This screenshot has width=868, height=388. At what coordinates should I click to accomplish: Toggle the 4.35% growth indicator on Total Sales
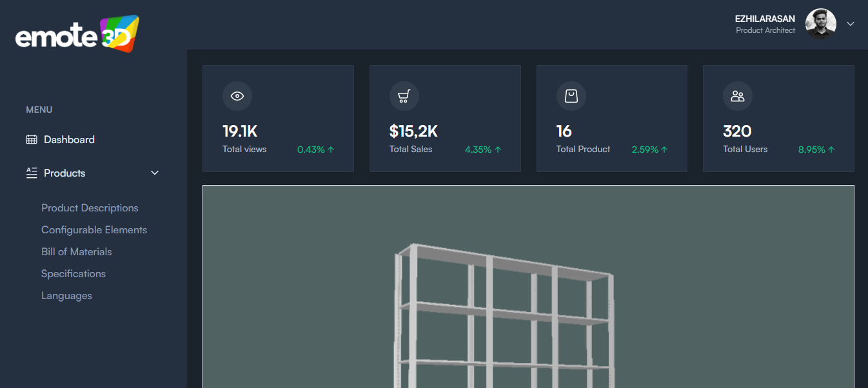click(x=482, y=149)
